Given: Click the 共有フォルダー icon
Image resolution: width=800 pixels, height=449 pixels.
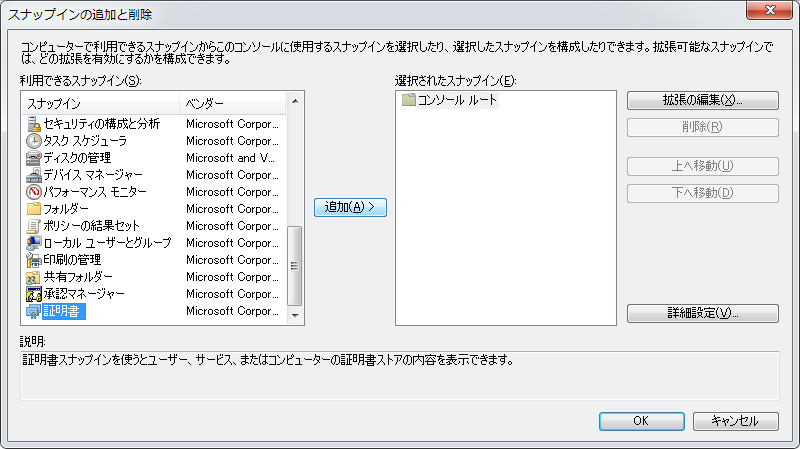Looking at the screenshot, I should pos(33,277).
